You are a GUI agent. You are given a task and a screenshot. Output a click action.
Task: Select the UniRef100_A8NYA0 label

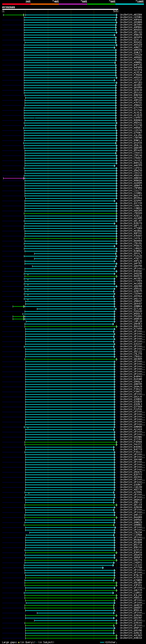pos(131,178)
